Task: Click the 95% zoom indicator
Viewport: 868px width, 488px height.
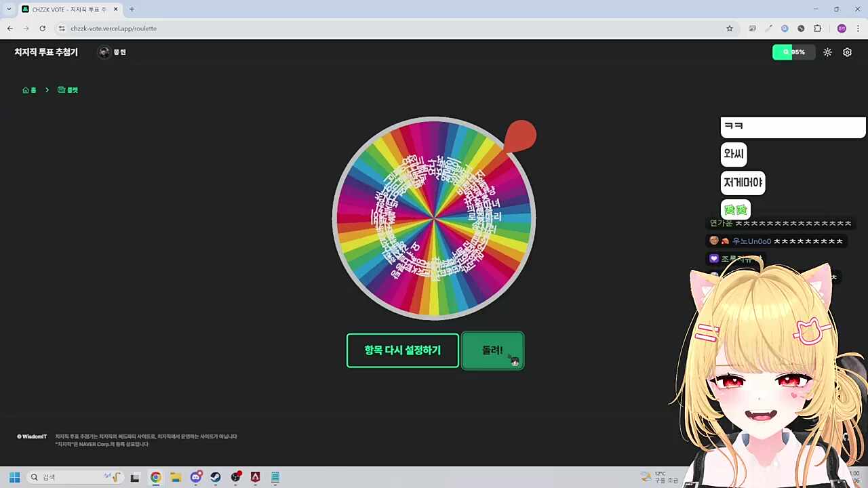Action: click(793, 52)
